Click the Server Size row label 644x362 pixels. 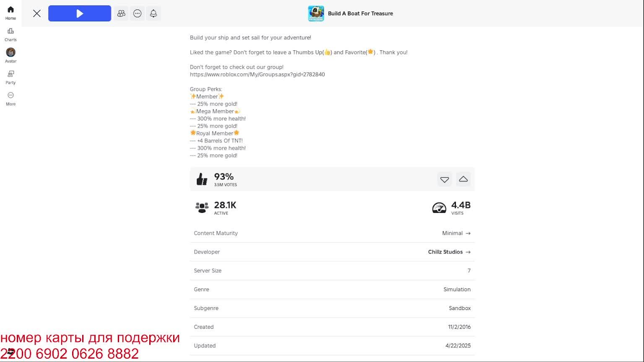208,271
